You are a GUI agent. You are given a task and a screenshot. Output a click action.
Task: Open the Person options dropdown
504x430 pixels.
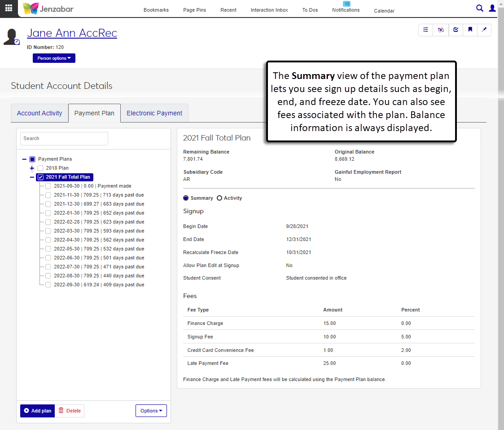(x=54, y=58)
